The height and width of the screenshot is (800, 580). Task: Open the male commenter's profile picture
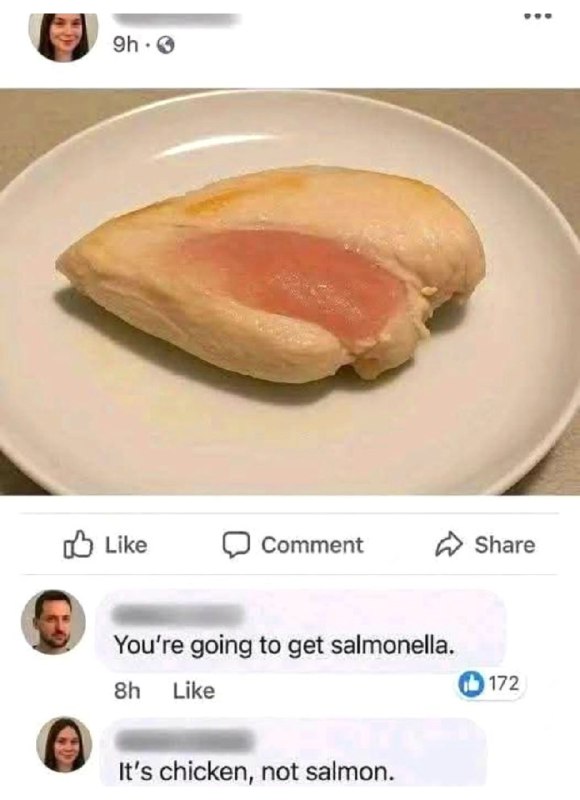tap(53, 622)
